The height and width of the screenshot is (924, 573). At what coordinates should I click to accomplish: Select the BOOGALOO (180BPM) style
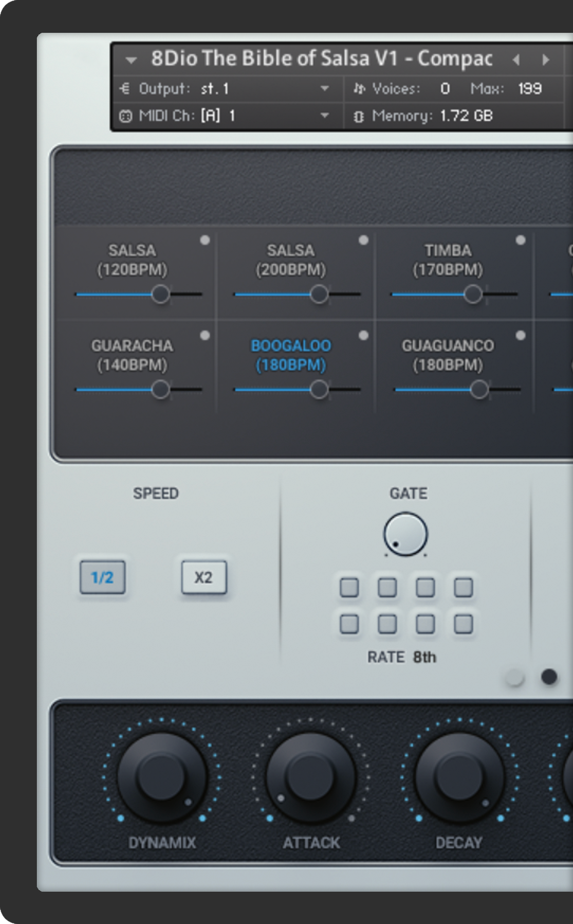click(291, 355)
